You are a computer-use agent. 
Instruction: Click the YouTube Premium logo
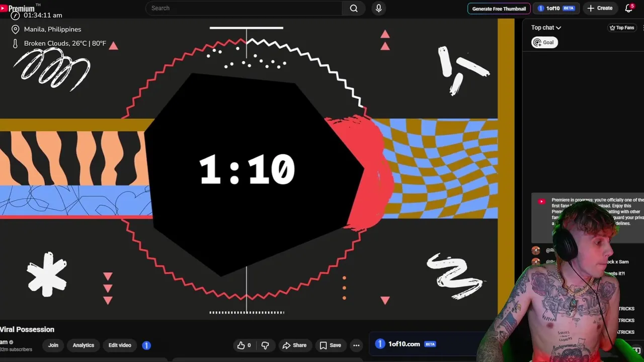coord(19,8)
